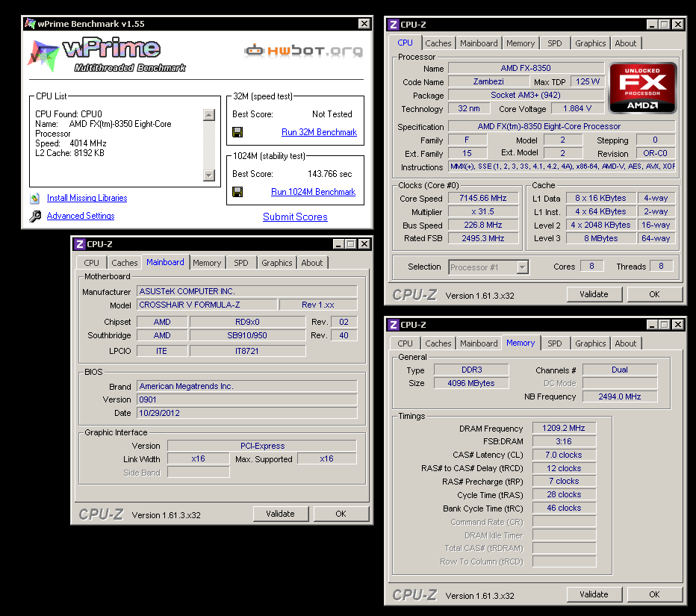Click the save icon beside the 32M benchmark

tap(237, 132)
